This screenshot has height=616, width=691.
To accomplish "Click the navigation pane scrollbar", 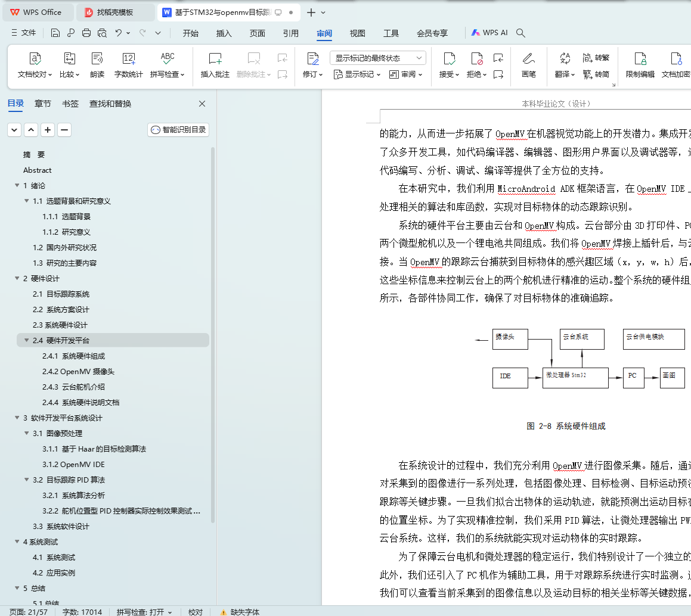I will tap(213, 335).
